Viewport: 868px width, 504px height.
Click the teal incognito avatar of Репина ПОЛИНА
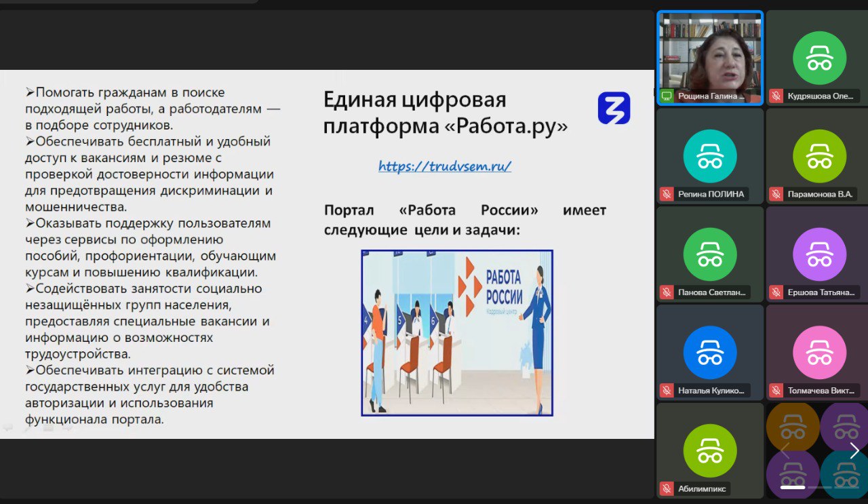[710, 156]
